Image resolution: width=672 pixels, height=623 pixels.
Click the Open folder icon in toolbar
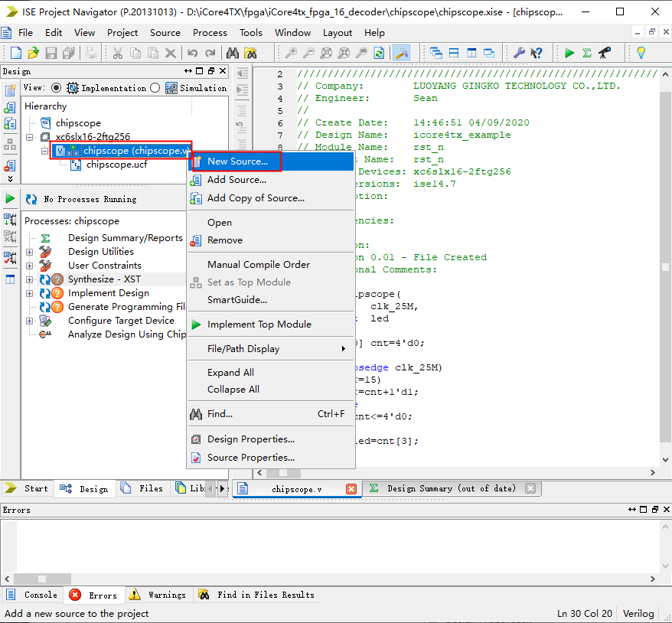coord(33,53)
